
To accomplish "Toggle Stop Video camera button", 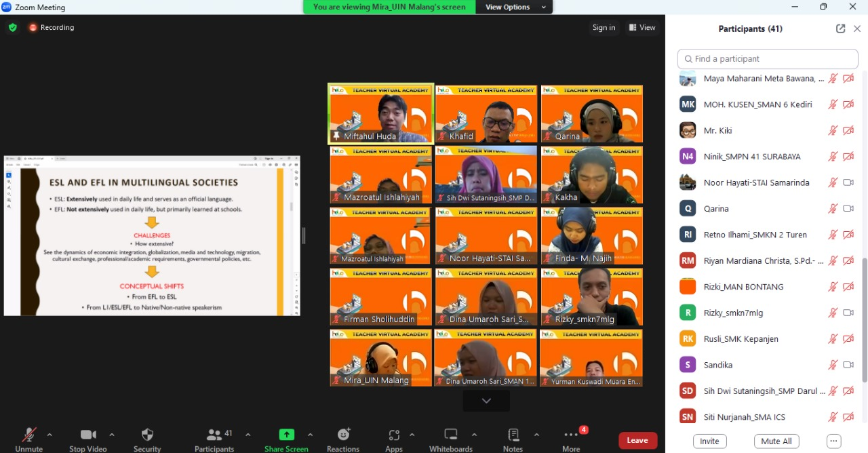I will (88, 435).
